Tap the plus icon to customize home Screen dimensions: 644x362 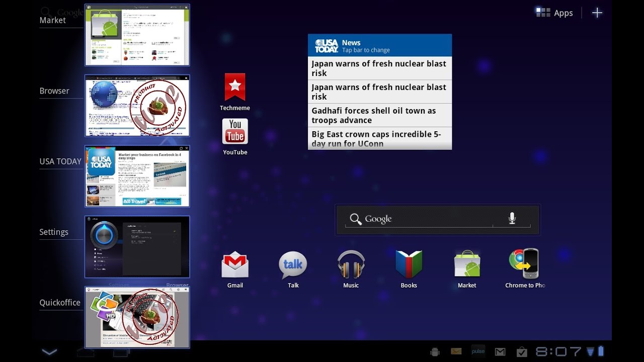point(597,13)
